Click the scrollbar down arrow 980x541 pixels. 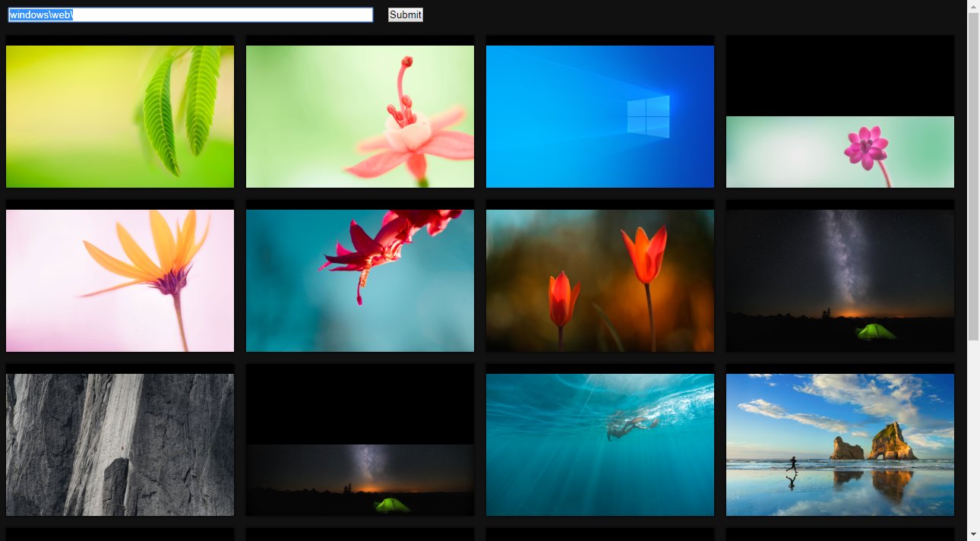click(x=973, y=534)
